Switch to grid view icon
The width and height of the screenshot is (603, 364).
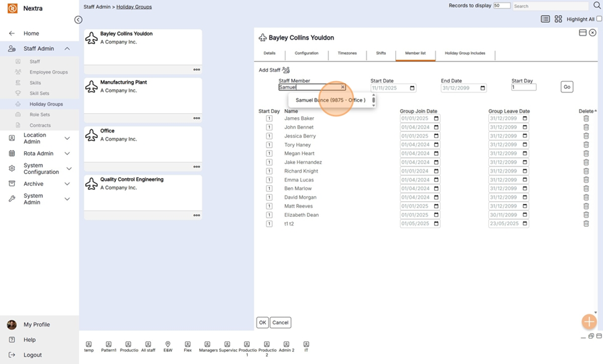click(x=558, y=19)
